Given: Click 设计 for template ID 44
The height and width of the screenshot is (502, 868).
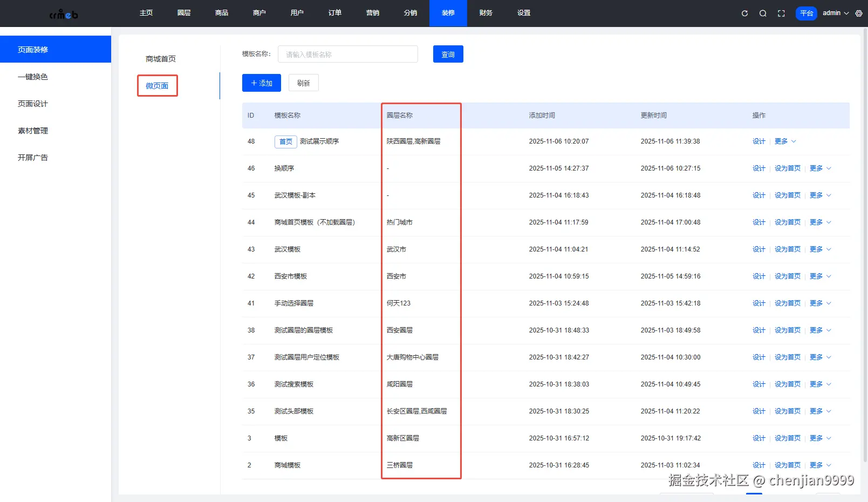Looking at the screenshot, I should click(x=759, y=222).
